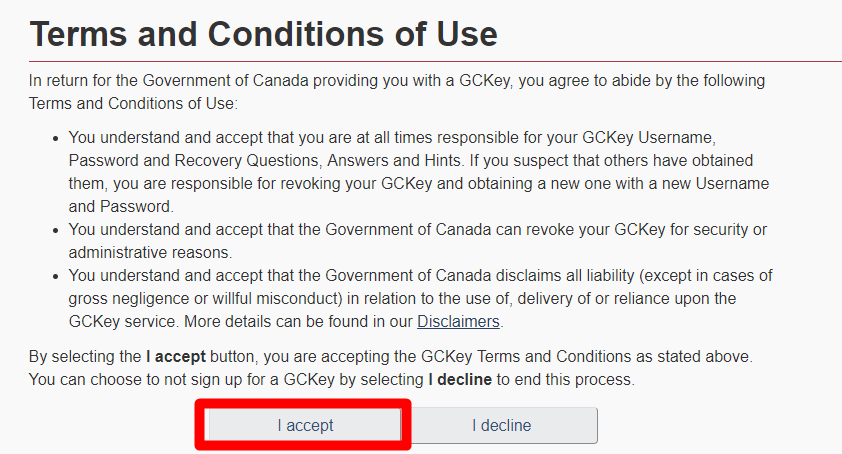
Task: Click the bold "I decline" text in the closing paragraph
Action: pos(460,380)
